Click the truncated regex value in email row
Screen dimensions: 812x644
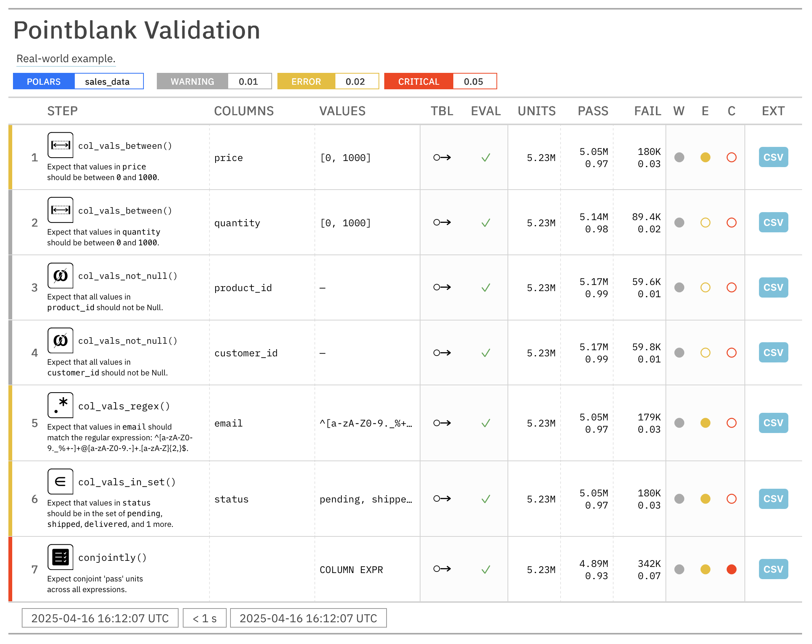tap(366, 423)
